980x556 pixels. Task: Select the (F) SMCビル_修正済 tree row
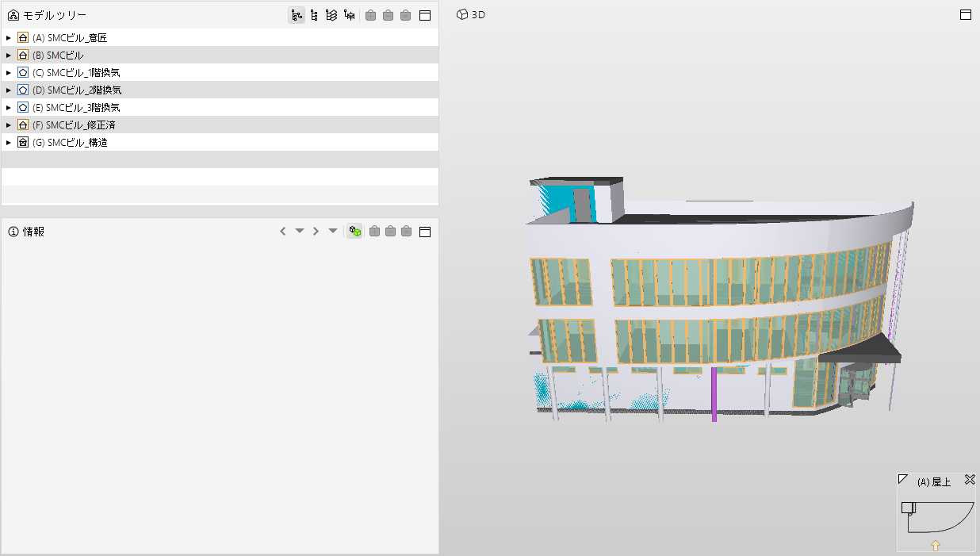click(220, 125)
